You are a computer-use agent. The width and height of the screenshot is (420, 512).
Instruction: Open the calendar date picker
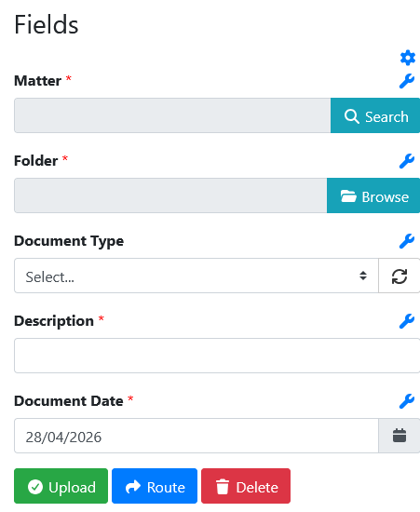(400, 436)
